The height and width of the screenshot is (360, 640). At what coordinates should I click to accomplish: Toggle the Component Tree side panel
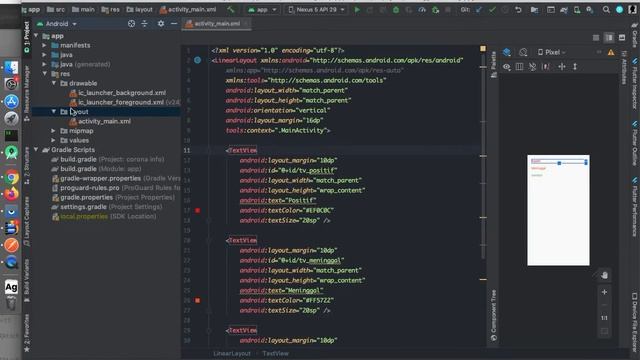pos(493,316)
